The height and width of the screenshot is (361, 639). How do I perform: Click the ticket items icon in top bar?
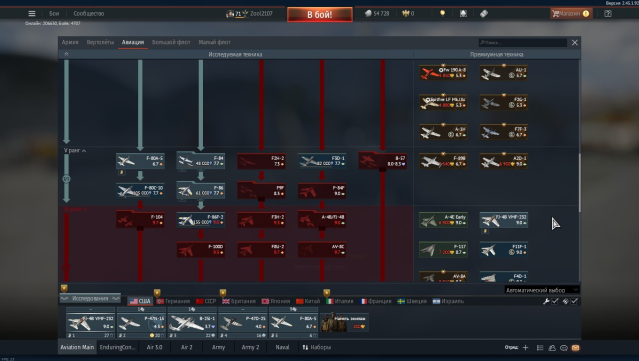tap(484, 13)
